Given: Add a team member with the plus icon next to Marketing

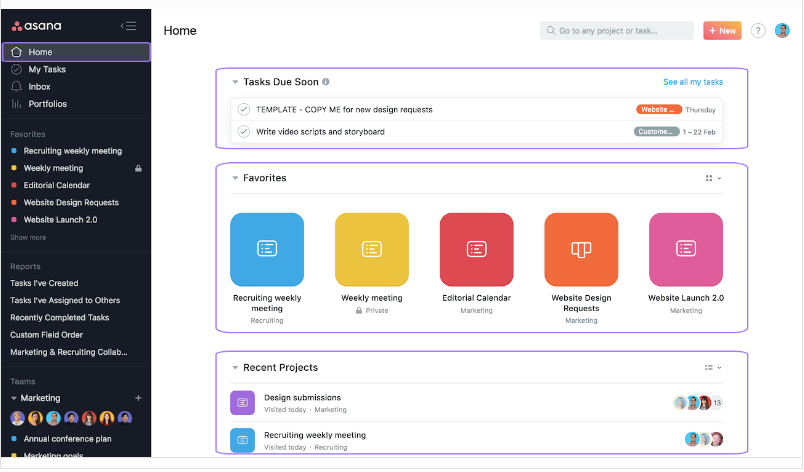Looking at the screenshot, I should 138,398.
